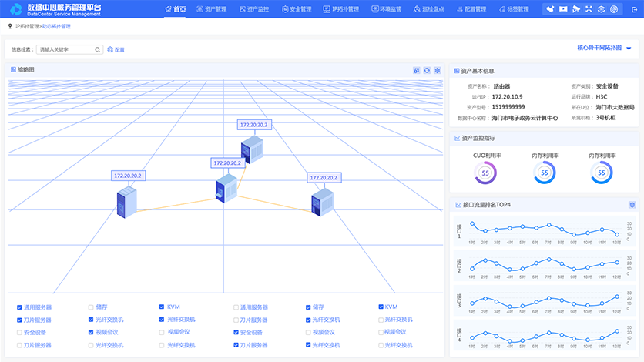Click the asset name 路由器
This screenshot has width=644, height=362.
(x=501, y=86)
